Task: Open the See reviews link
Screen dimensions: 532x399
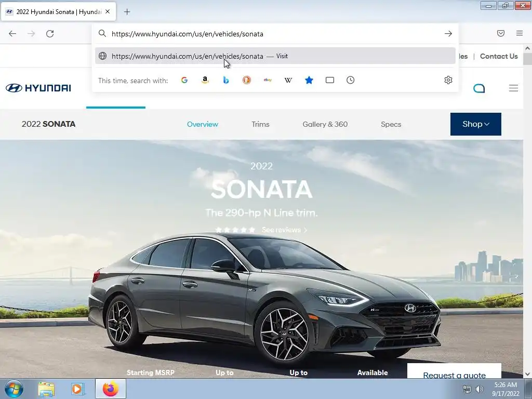Action: pos(284,230)
